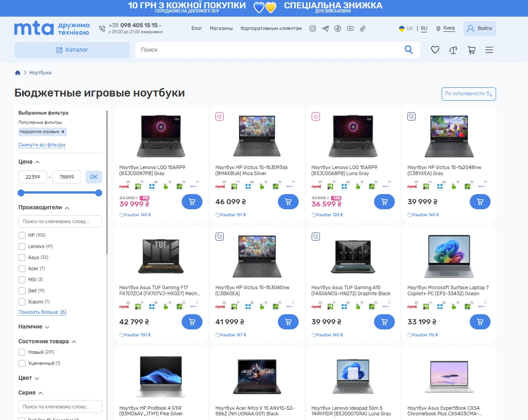Open the Facebook social icon
The image size is (528, 420).
coord(338,29)
